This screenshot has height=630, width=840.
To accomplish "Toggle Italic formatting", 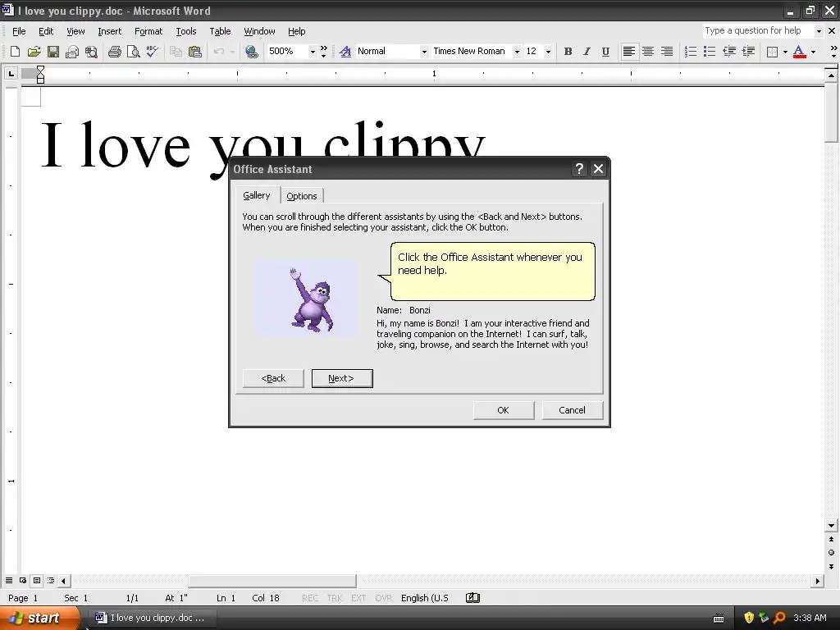I will coord(587,52).
